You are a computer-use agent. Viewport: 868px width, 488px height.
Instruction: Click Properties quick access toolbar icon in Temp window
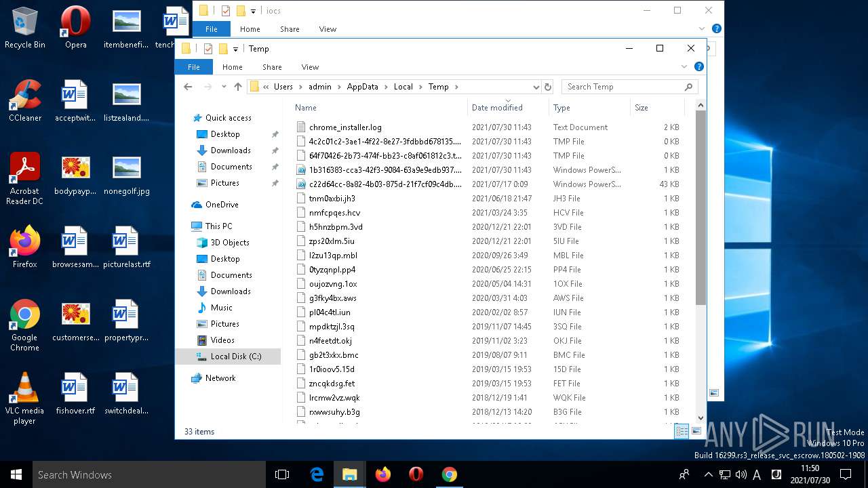click(208, 49)
